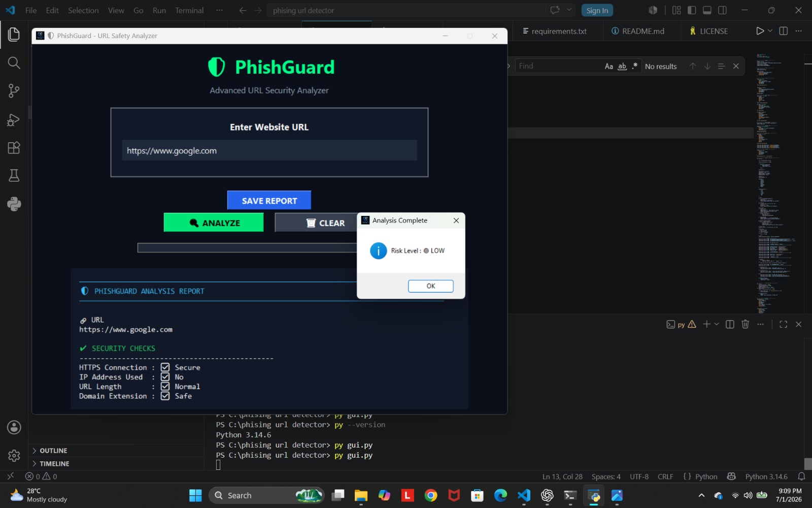Toggle Use Regular Expression in Find
The image size is (812, 508).
coord(634,66)
